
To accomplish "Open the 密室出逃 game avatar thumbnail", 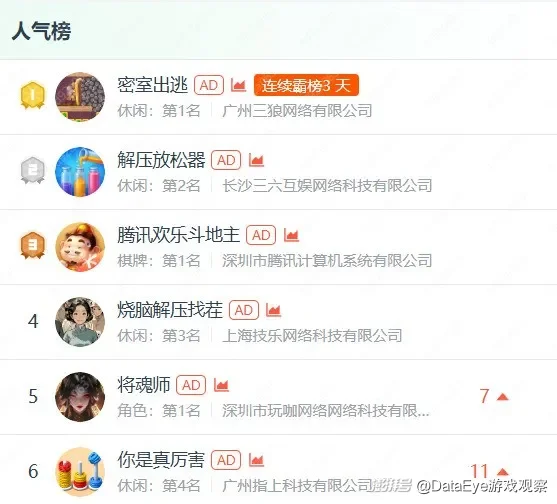I will pyautogui.click(x=80, y=97).
